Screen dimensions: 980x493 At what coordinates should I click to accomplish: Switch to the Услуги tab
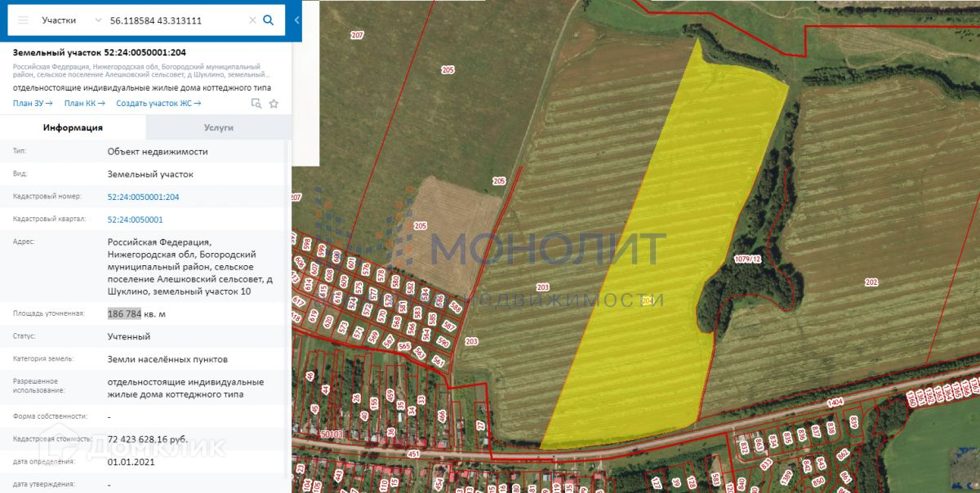(x=219, y=127)
